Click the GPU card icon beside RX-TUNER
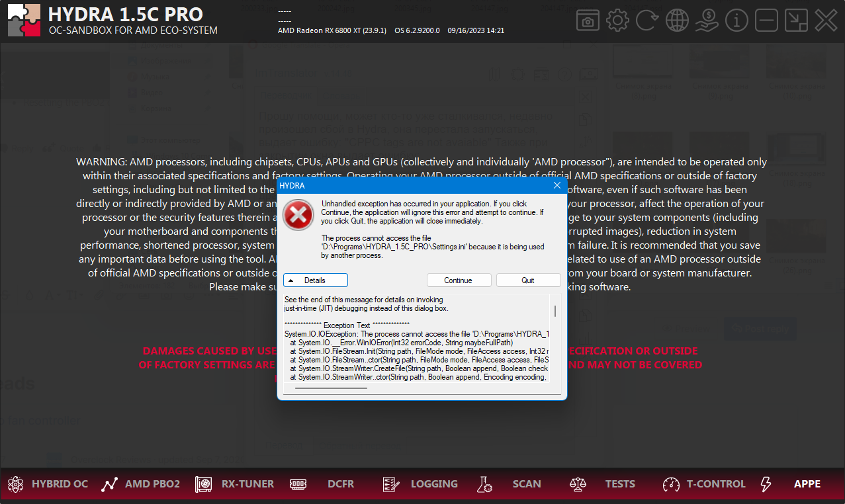Viewport: 845px width, 504px height. (x=204, y=484)
